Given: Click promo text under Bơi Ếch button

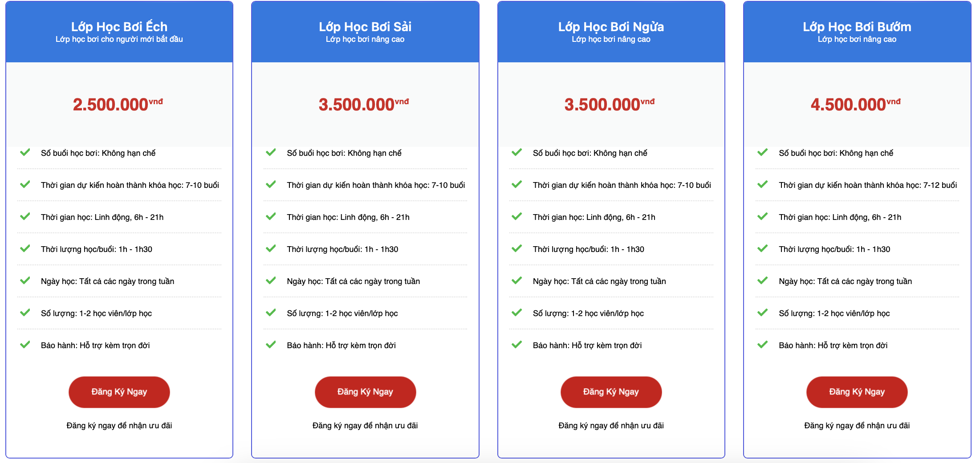Looking at the screenshot, I should [119, 426].
